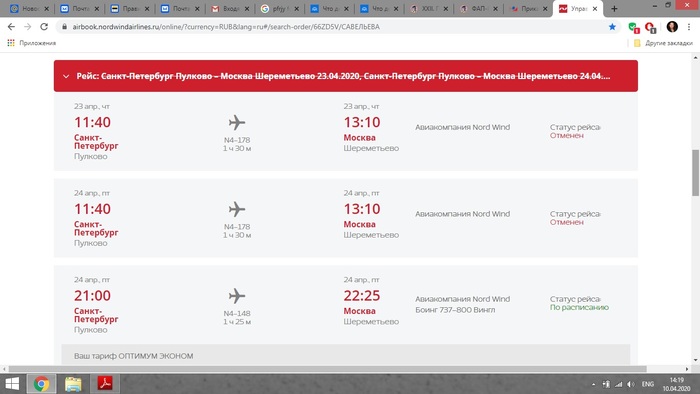Screen dimensions: 700x394
Task: Click the vertical page scrollbar thumb
Action: tap(696, 173)
